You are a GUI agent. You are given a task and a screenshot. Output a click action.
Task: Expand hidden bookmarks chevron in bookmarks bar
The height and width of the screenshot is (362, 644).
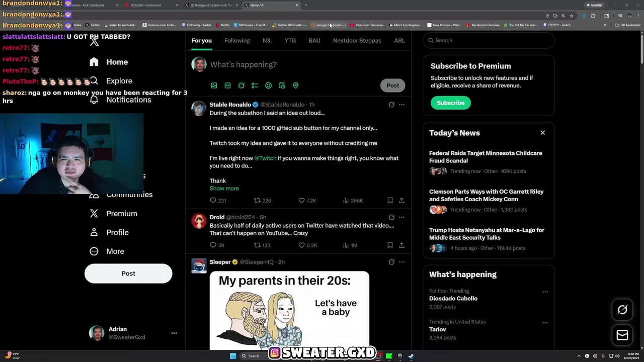point(605,25)
